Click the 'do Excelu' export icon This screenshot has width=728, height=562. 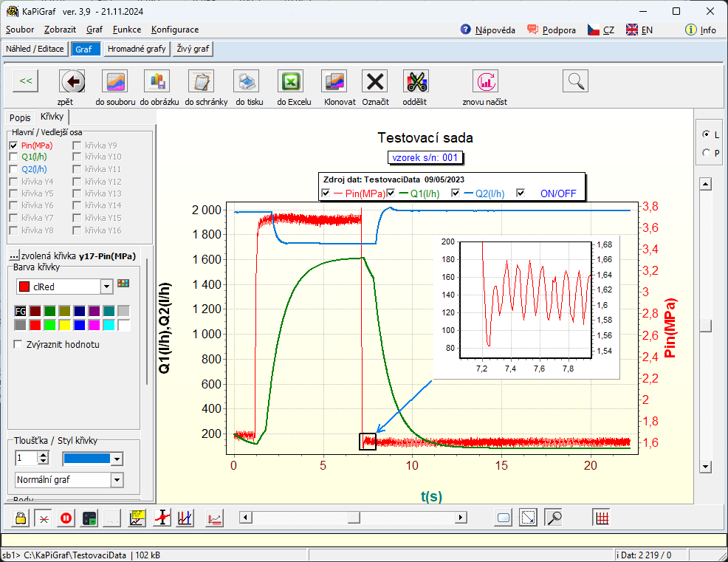point(290,81)
